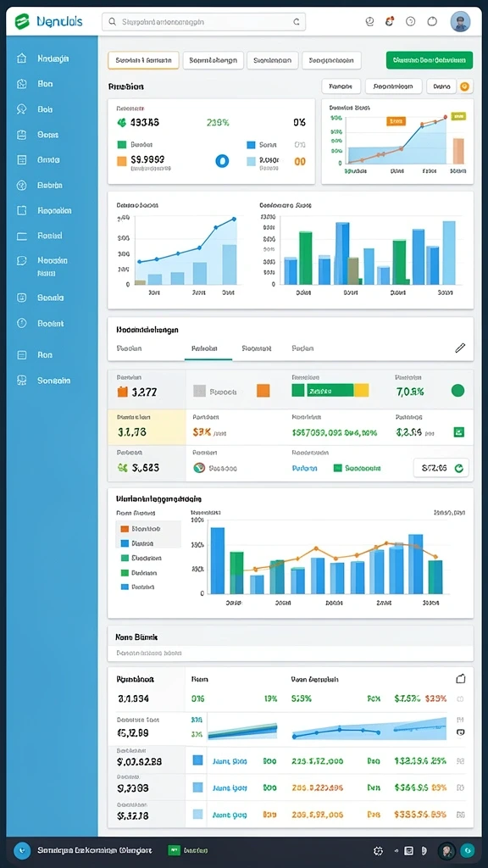This screenshot has height=868, width=488.
Task: Toggle the green checkbox in the $2.5 row
Action: 458,432
